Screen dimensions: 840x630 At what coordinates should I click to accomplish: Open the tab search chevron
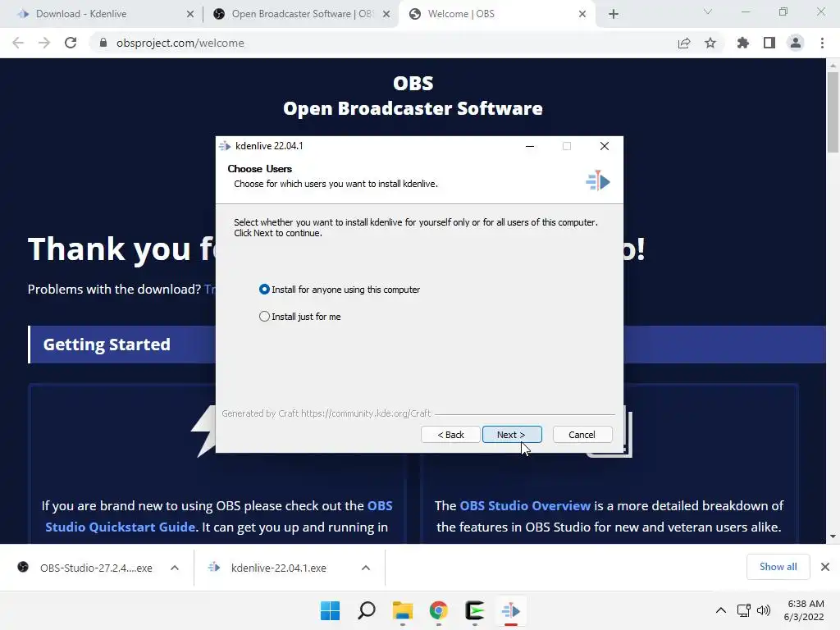coord(708,11)
